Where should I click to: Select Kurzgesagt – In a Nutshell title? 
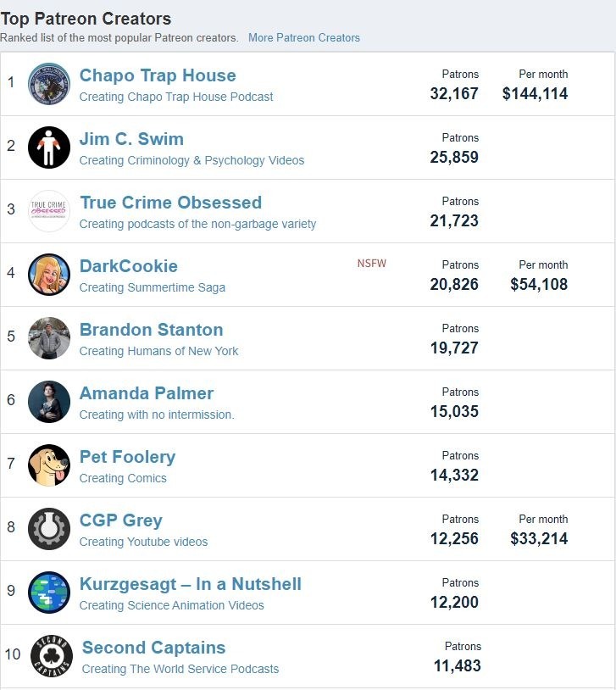click(191, 584)
